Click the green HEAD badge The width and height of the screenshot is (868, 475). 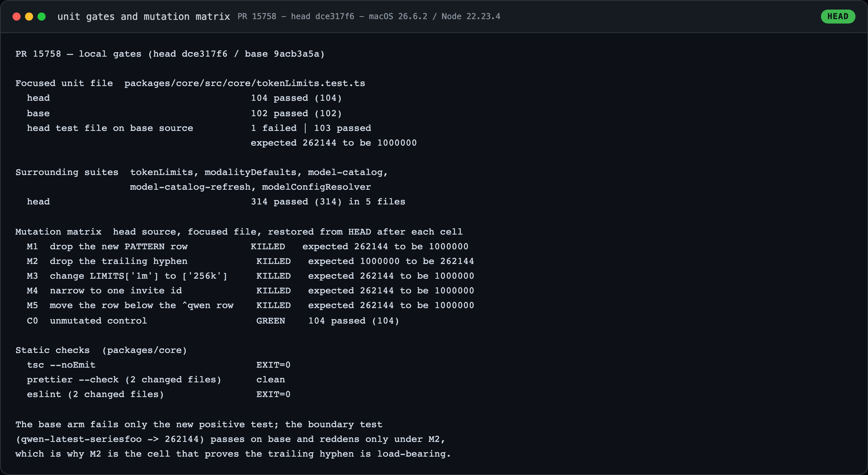(838, 17)
